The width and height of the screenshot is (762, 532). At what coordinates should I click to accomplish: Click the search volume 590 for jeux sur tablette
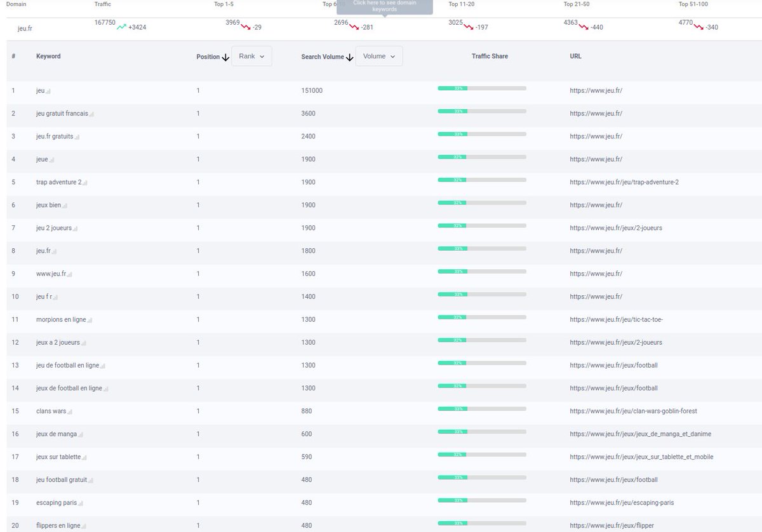coord(307,456)
